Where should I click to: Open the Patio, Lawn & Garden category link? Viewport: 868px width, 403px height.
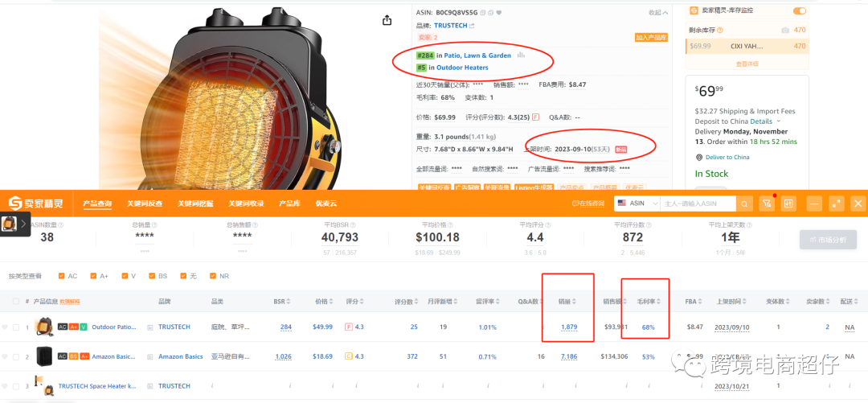(477, 56)
